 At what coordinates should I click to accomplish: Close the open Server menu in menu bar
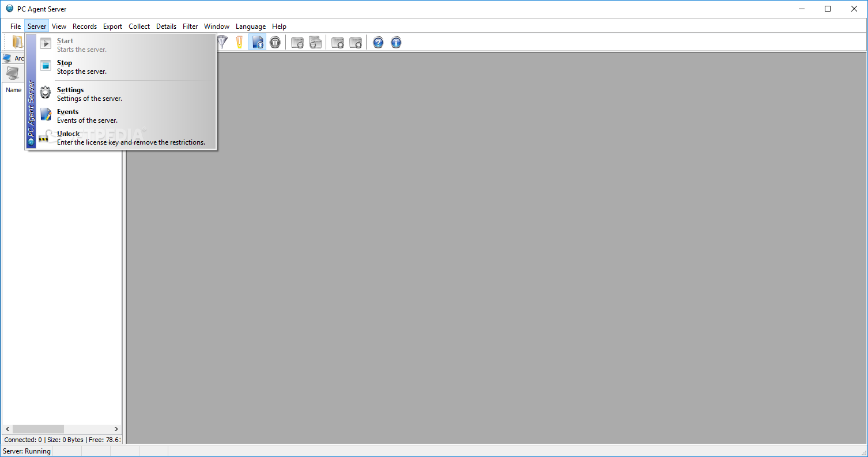coord(37,27)
